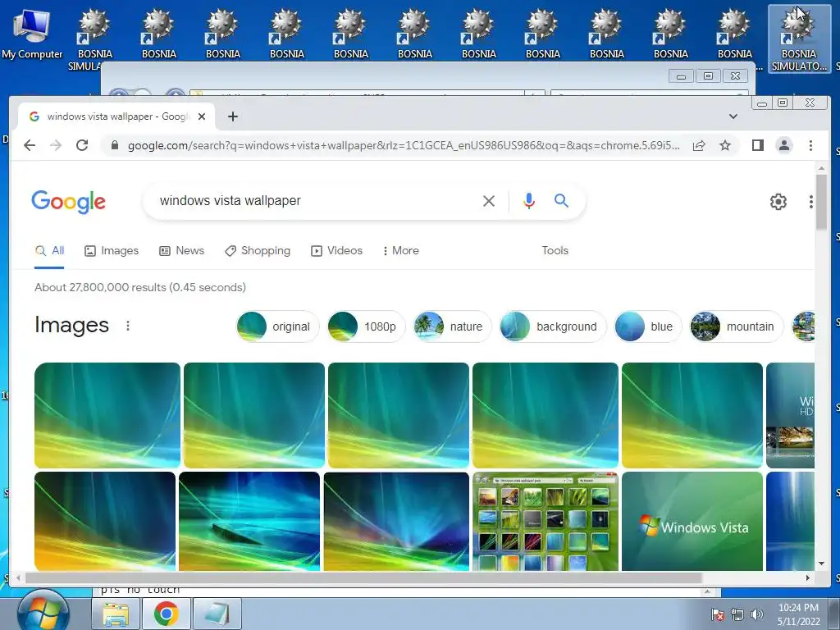Open the Windows Vista logo green thumbnail
This screenshot has height=630, width=840.
692,521
